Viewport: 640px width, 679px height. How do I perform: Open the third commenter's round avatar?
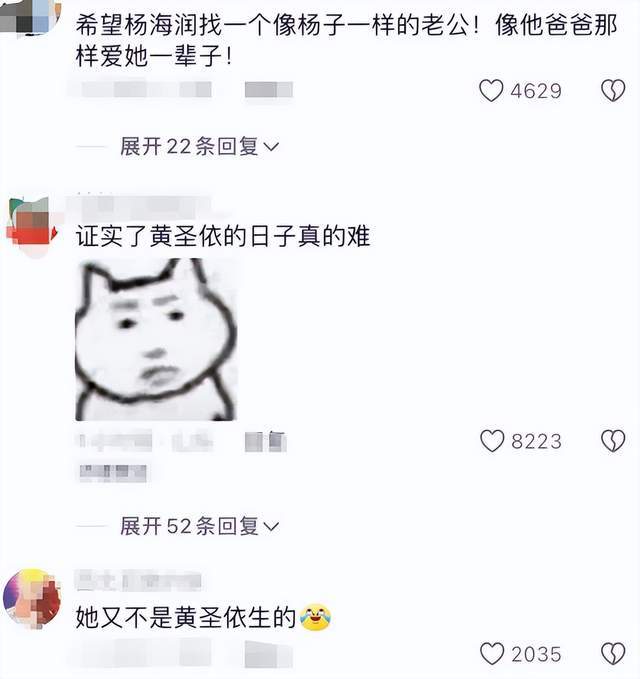pyautogui.click(x=31, y=598)
